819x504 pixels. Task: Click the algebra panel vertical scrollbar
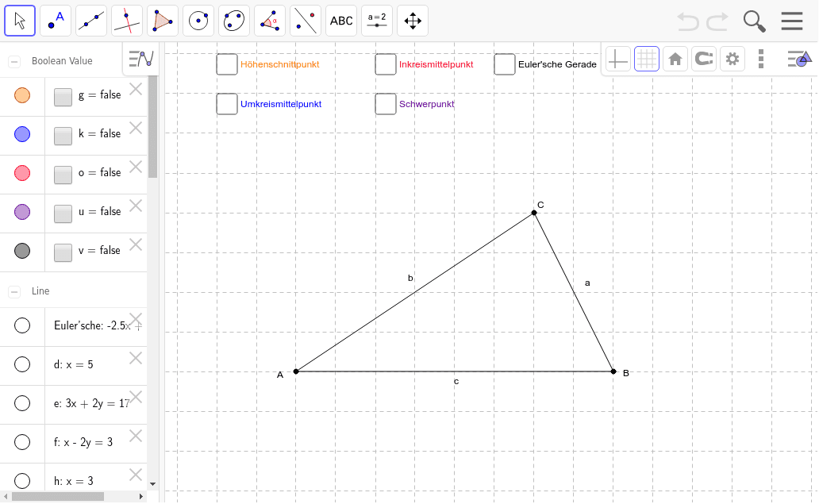point(152,127)
